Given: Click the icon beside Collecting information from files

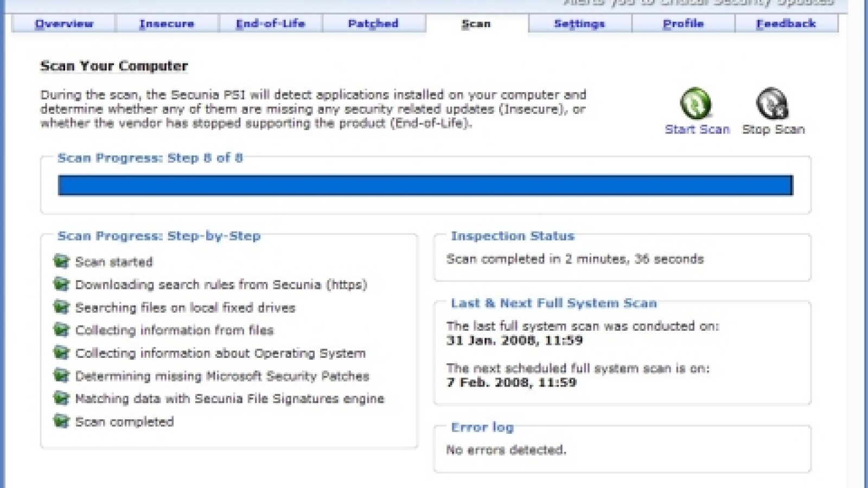Looking at the screenshot, I should [61, 330].
